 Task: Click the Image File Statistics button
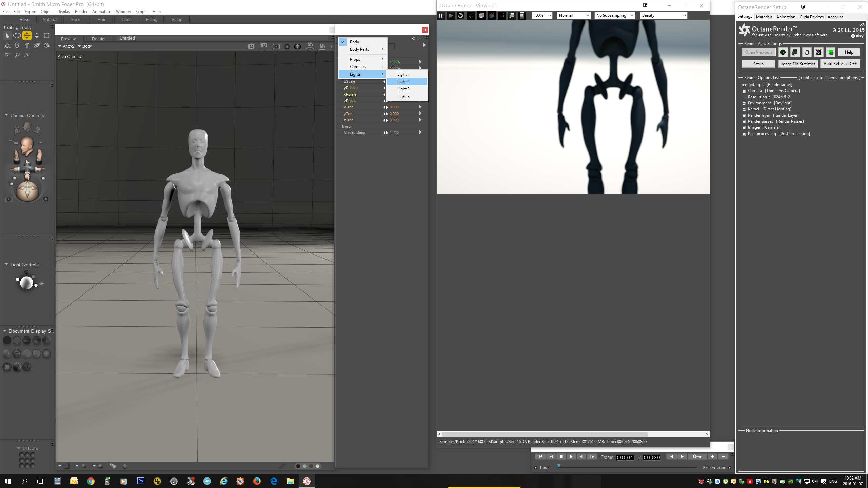click(x=797, y=64)
